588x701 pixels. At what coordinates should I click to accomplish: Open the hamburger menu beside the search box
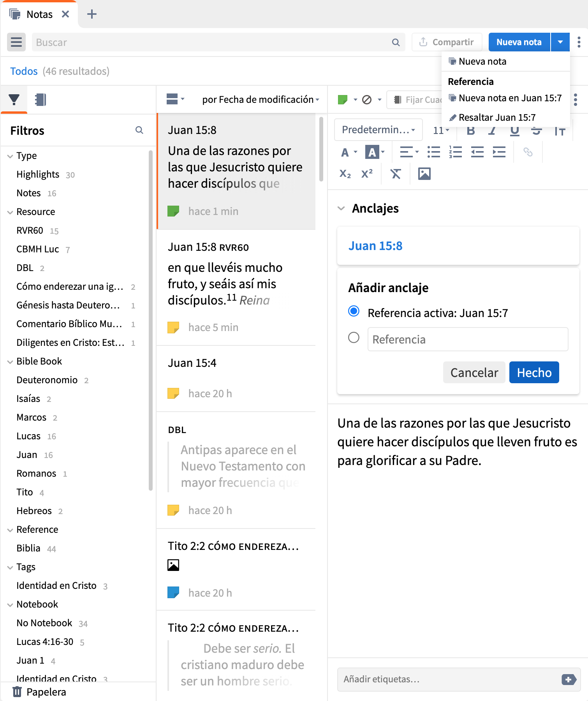tap(16, 42)
